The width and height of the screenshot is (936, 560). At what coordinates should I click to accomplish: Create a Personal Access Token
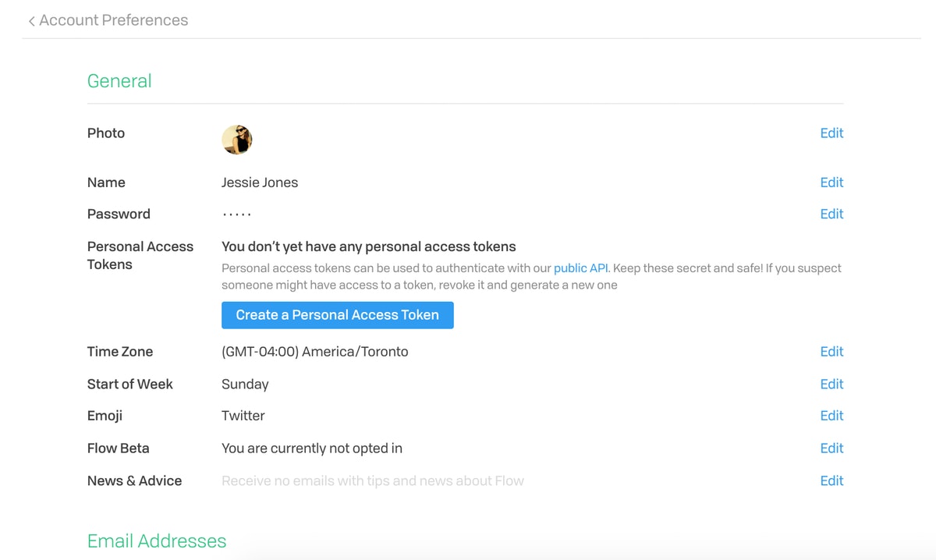pyautogui.click(x=338, y=315)
